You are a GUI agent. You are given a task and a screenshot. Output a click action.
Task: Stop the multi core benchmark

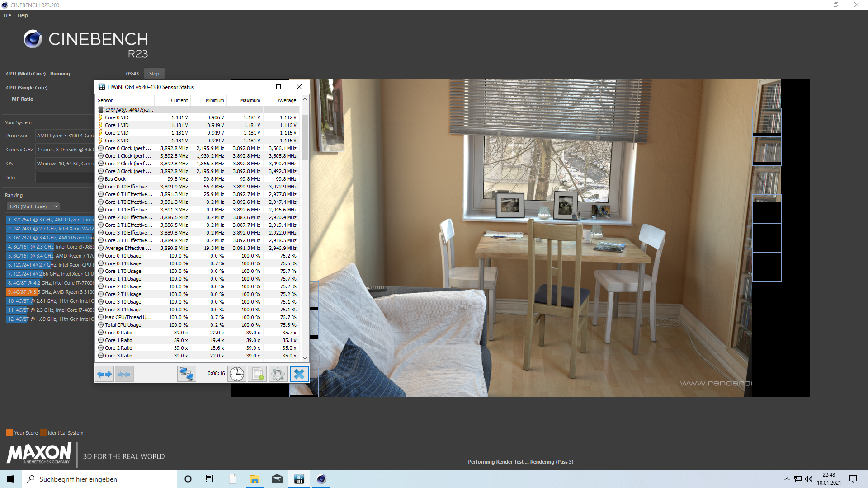(x=154, y=74)
